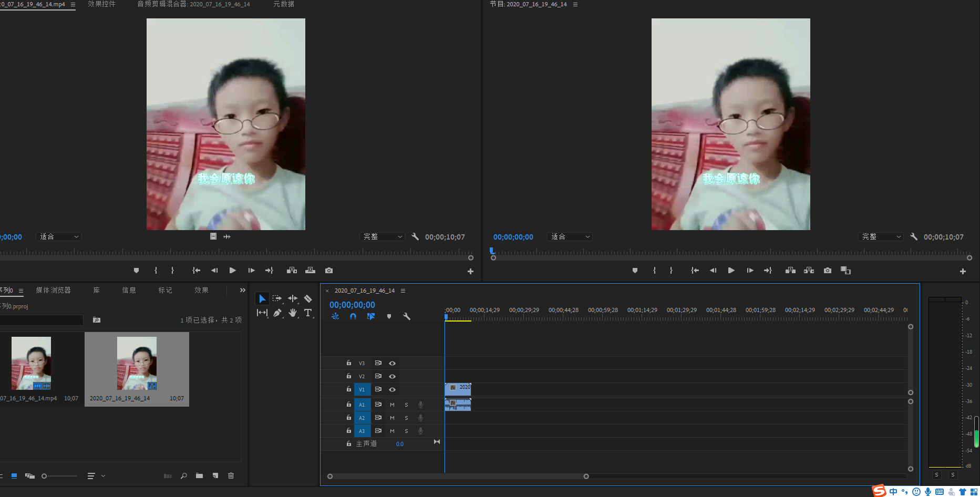Screen dimensions: 980x497
Task: Select video clip on V1 track
Action: click(458, 389)
